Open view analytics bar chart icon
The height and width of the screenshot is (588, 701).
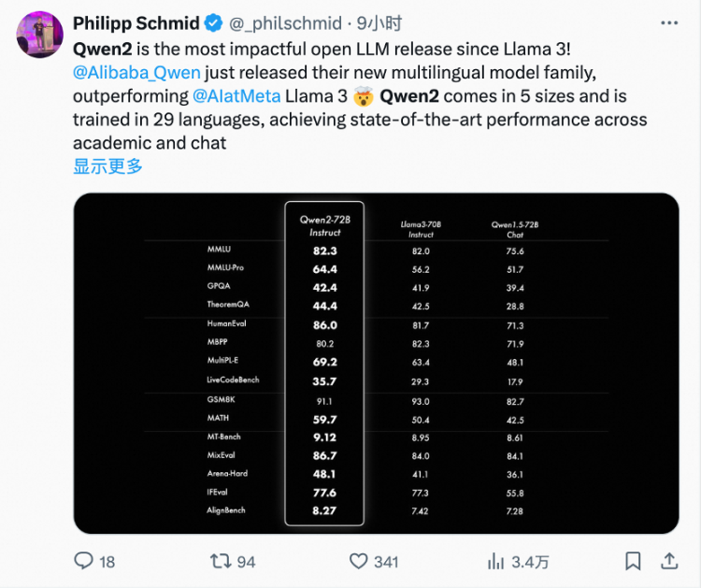(x=496, y=561)
